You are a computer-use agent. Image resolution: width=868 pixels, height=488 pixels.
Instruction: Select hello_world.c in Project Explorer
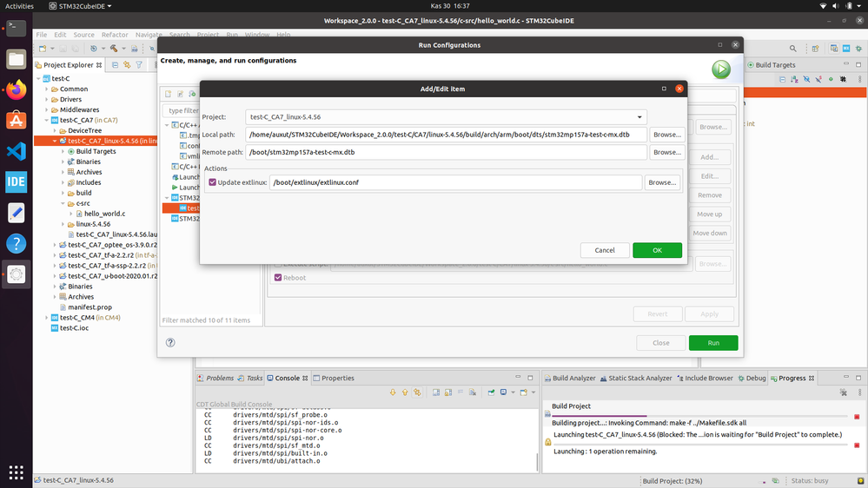coord(104,214)
